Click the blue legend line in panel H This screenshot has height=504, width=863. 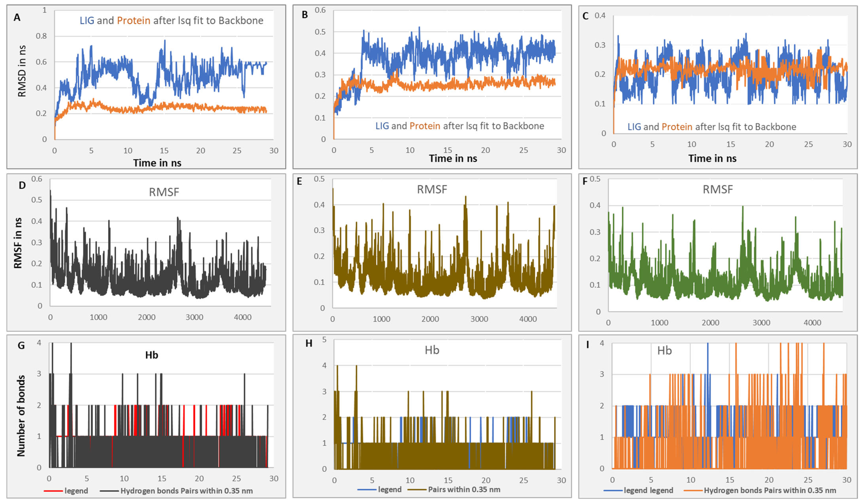coord(367,490)
